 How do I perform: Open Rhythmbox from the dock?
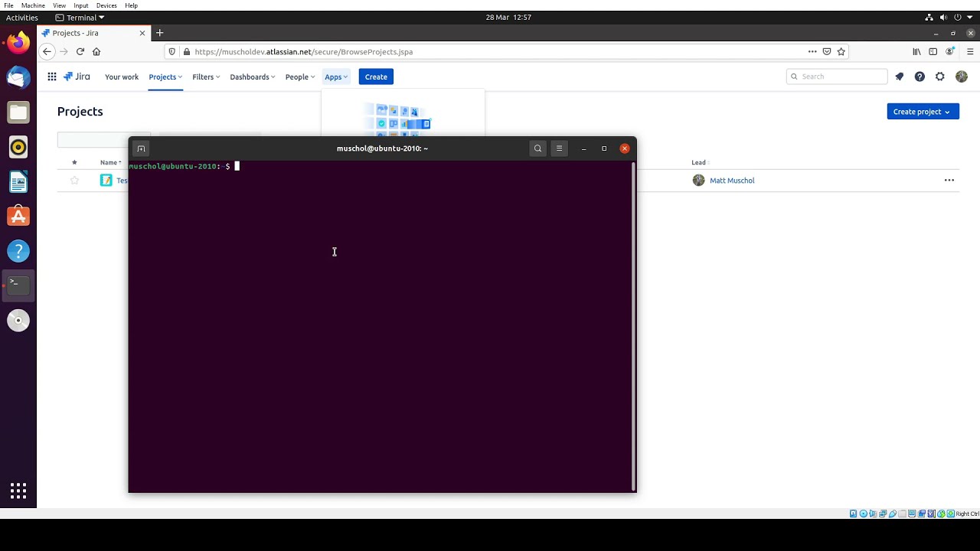pyautogui.click(x=18, y=147)
